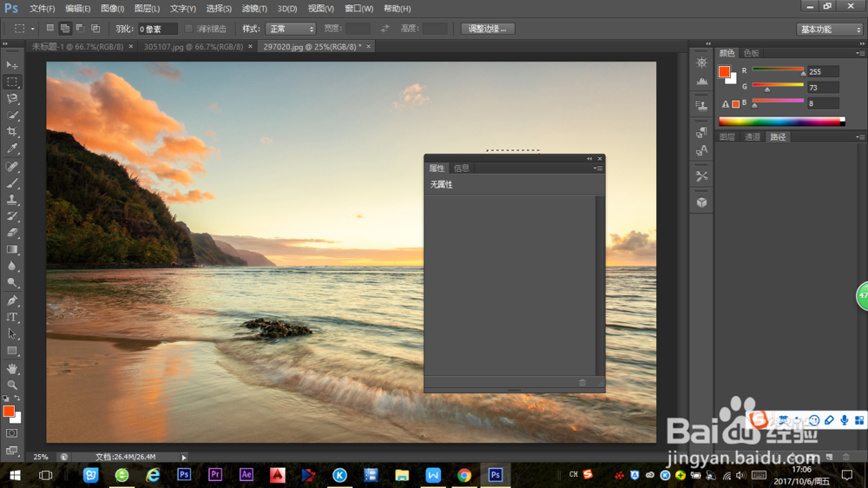Viewport: 868px width, 488px height.
Task: Choose Subtract from Selection mode
Action: pos(80,28)
